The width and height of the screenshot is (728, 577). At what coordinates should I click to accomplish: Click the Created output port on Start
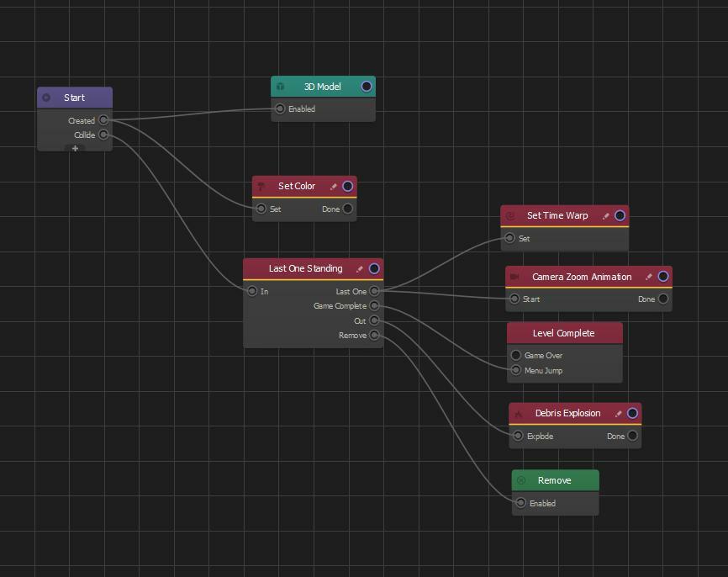[x=103, y=120]
